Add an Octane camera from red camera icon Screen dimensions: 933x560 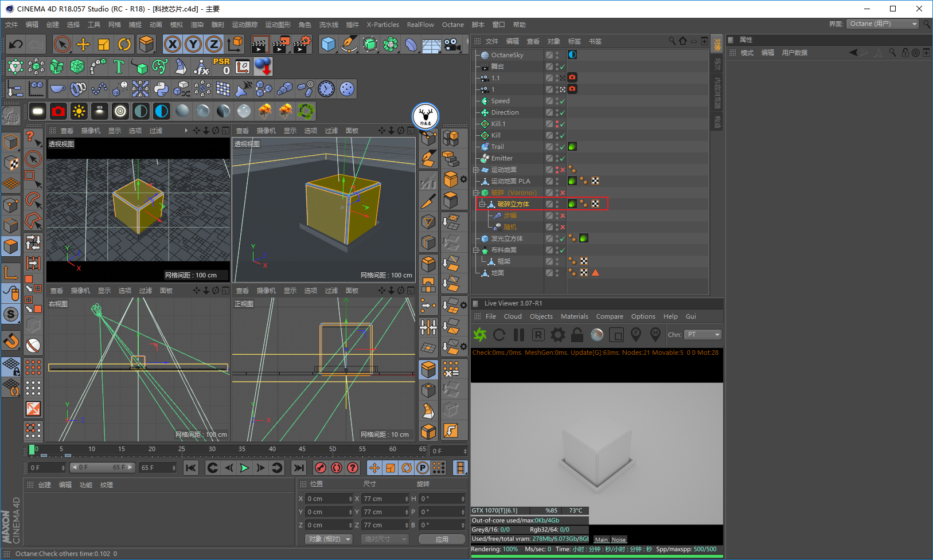coord(58,111)
